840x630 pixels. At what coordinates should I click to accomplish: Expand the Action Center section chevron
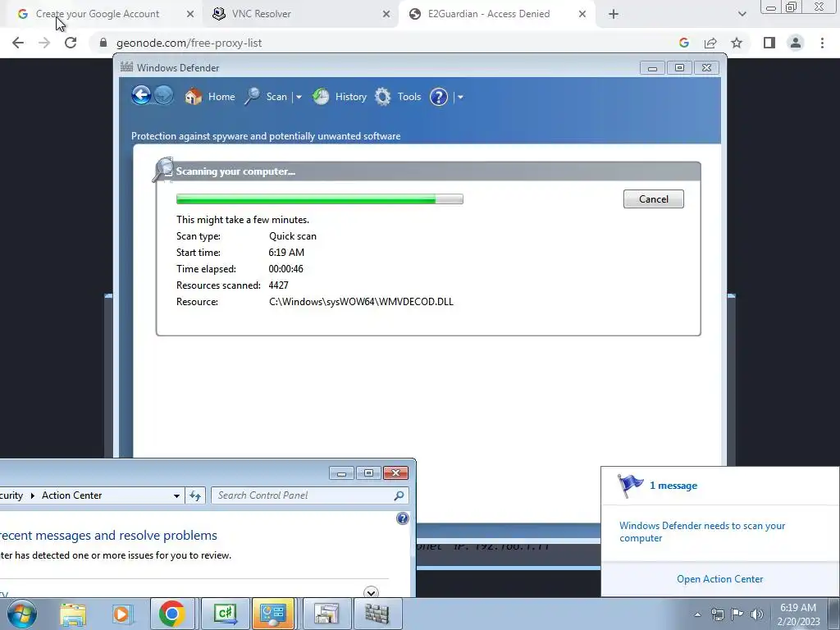point(371,592)
